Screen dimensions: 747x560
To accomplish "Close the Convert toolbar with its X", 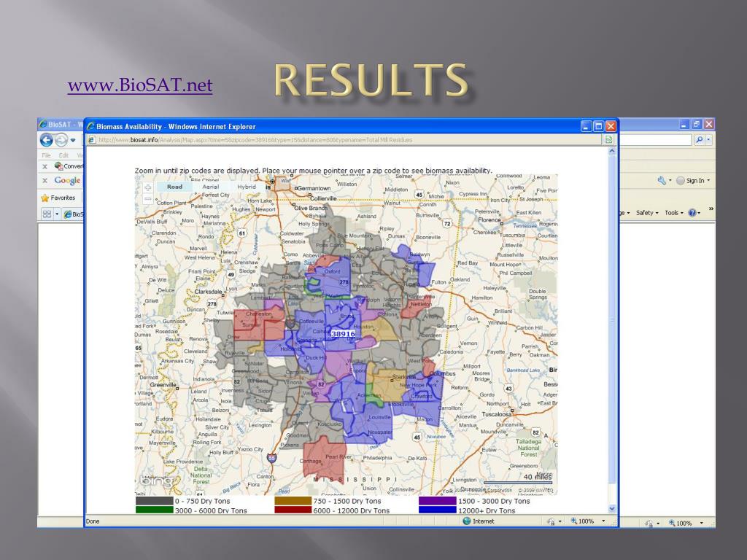I will 44,167.
